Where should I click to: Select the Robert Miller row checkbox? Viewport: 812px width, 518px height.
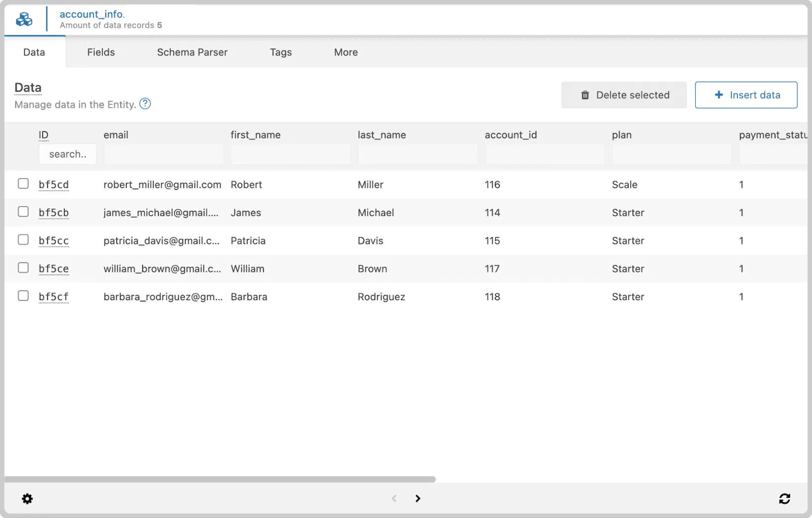[x=23, y=184]
